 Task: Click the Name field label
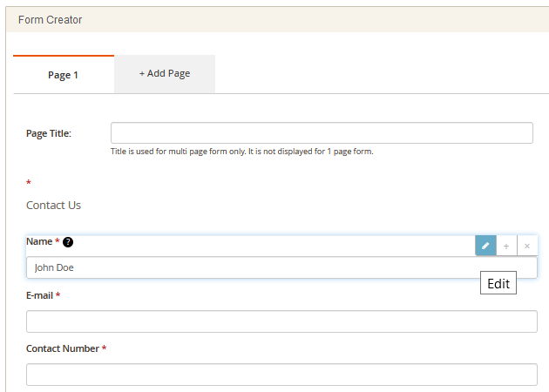pyautogui.click(x=39, y=241)
